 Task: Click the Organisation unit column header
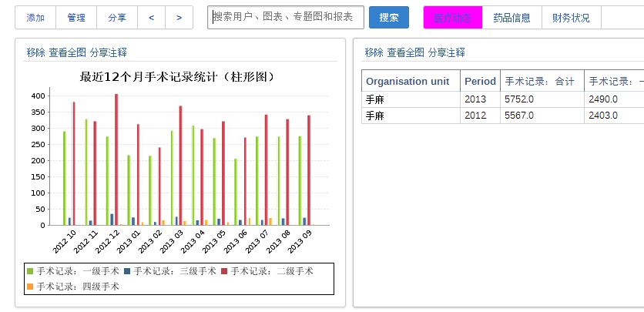(408, 81)
